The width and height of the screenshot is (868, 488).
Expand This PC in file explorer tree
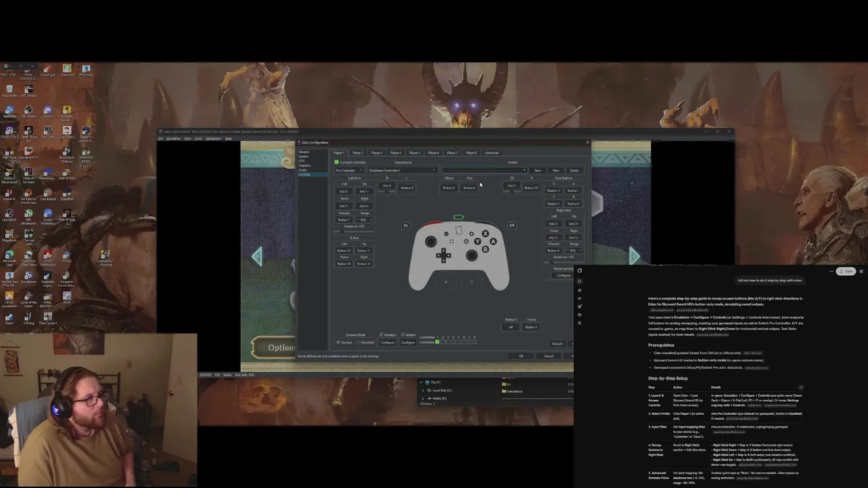click(422, 382)
